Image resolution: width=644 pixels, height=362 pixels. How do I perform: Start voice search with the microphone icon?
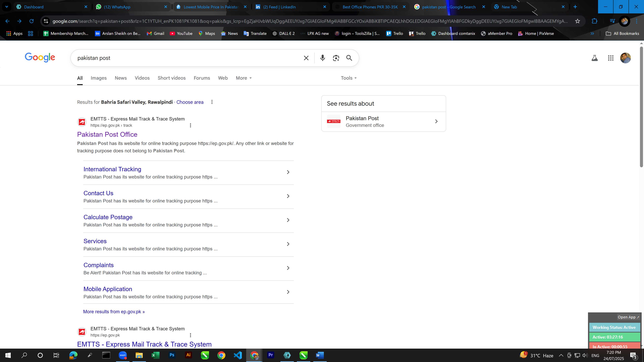[323, 58]
